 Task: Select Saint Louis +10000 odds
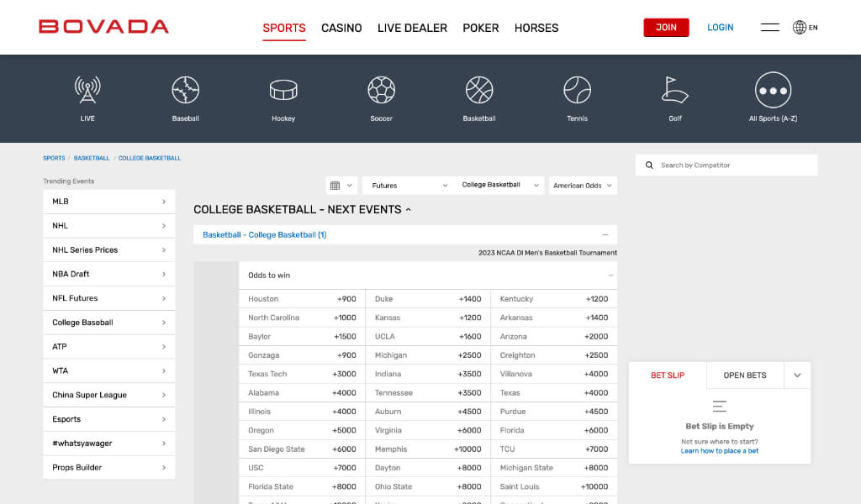(x=553, y=486)
